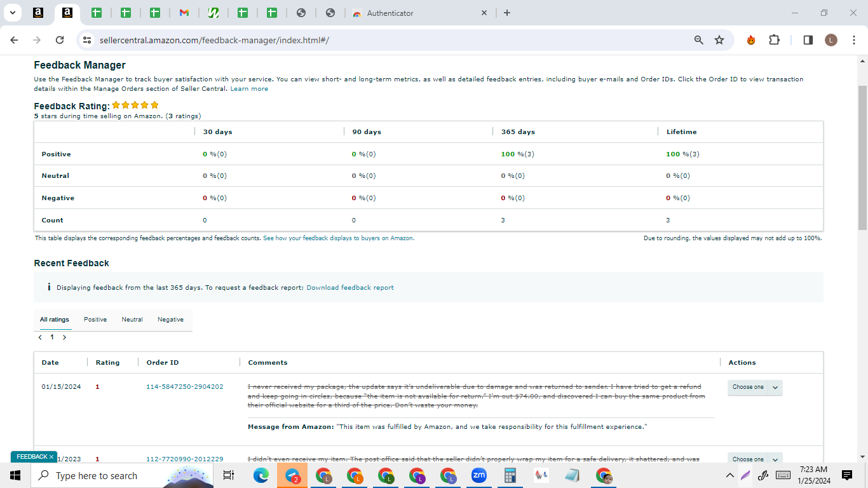Image resolution: width=868 pixels, height=488 pixels.
Task: Click the blue 0 count under 30 days
Action: click(x=205, y=220)
